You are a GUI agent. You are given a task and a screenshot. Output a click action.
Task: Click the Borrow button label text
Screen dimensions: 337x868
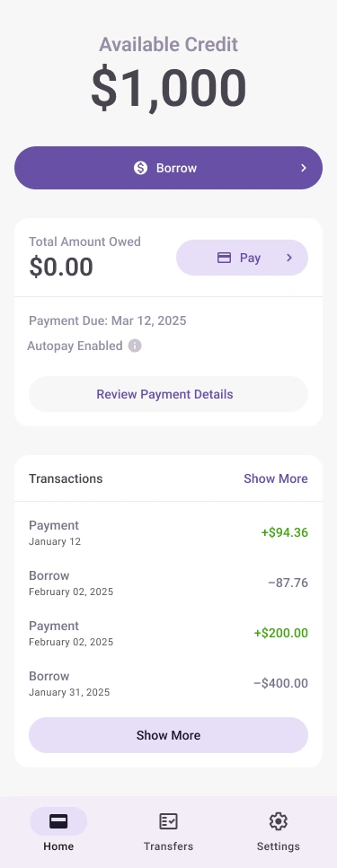(x=176, y=168)
